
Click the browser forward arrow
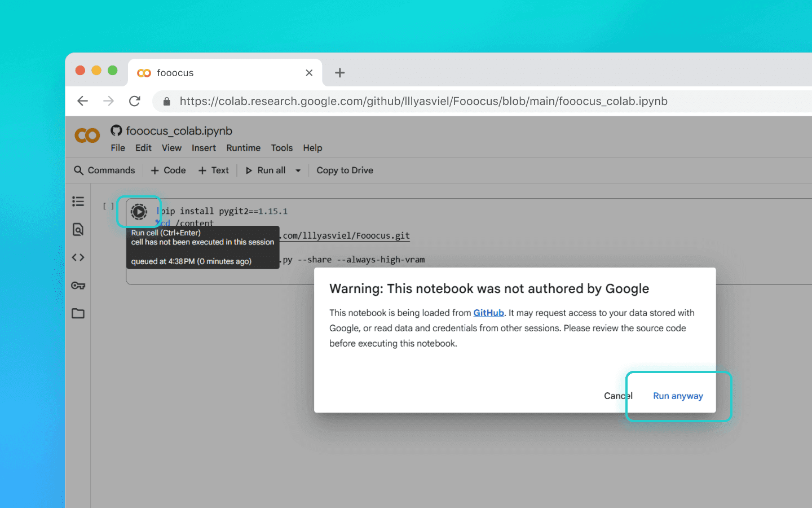(109, 101)
